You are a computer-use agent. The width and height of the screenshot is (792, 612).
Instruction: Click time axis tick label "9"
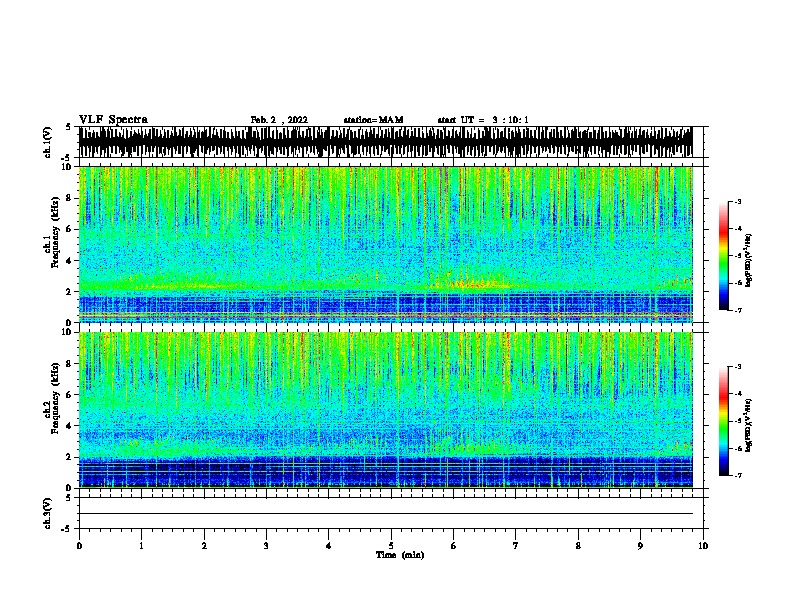(x=640, y=546)
